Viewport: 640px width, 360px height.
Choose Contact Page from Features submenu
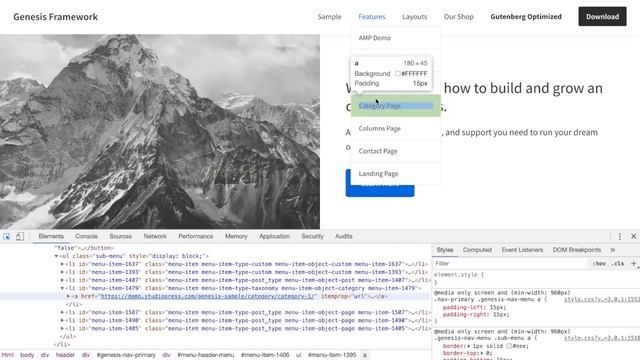click(396, 151)
